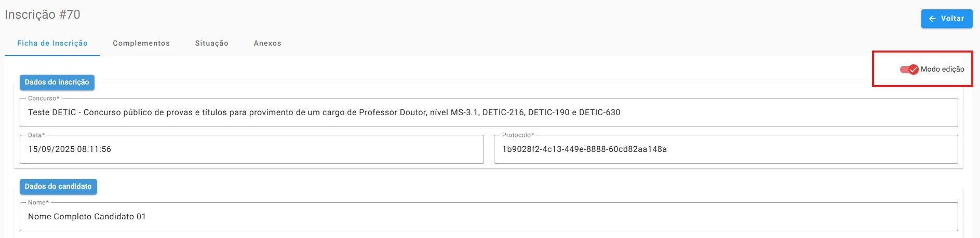Click the Dados do candidato section header
Viewport: 980px width, 238px height.
tap(58, 187)
